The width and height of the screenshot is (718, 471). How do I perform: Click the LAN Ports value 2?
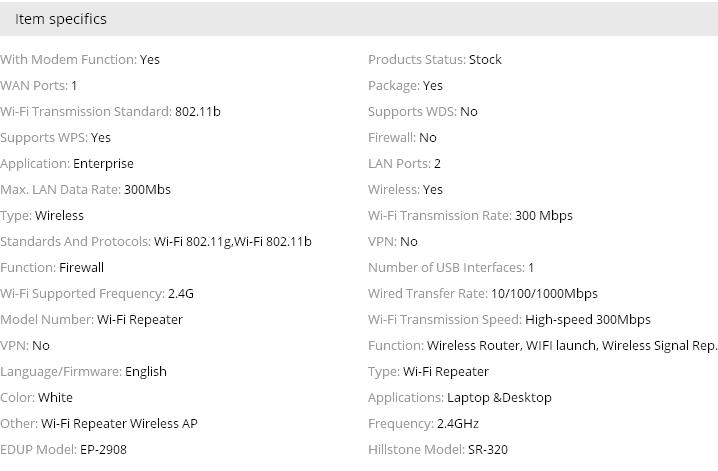tap(437, 163)
